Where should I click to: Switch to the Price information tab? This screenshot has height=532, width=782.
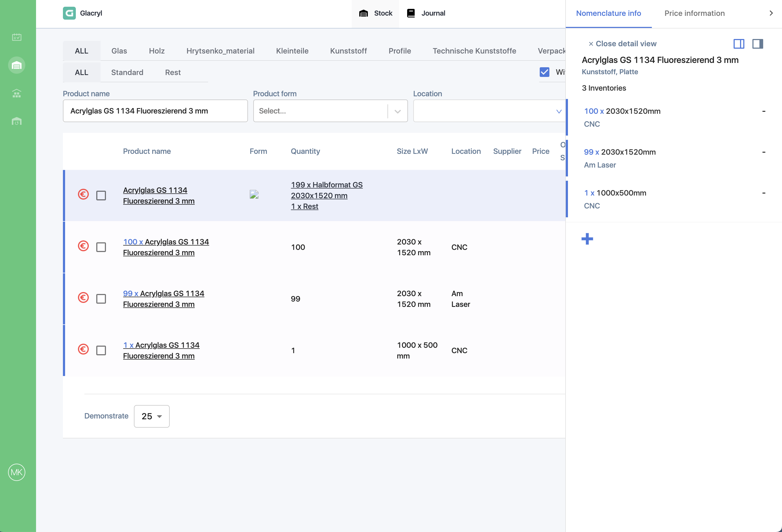pyautogui.click(x=695, y=13)
